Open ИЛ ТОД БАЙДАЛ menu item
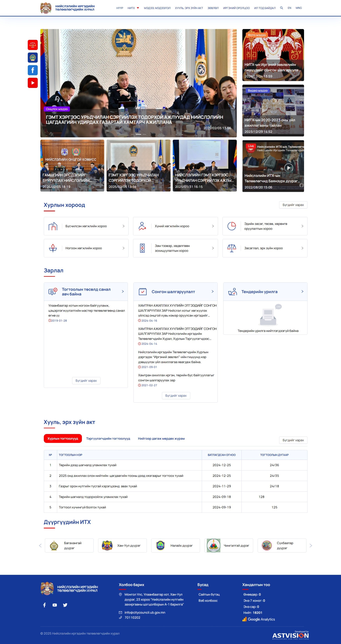341x644 pixels. 265,8
